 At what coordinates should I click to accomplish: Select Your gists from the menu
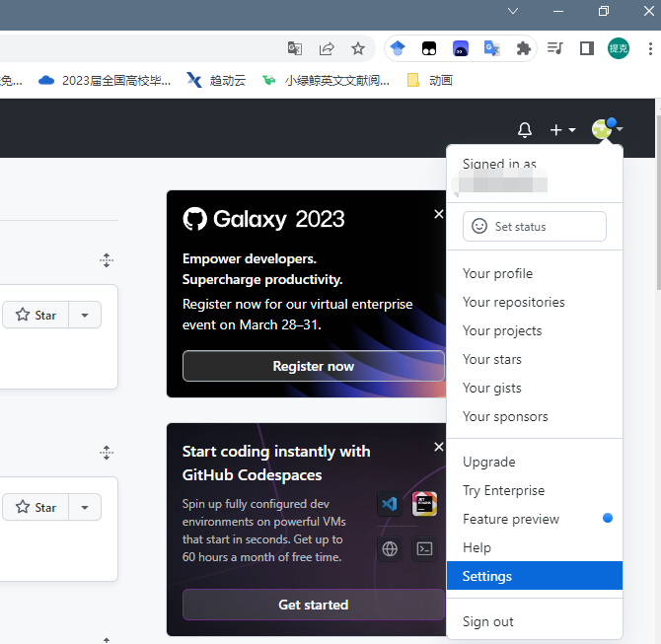coord(534,389)
